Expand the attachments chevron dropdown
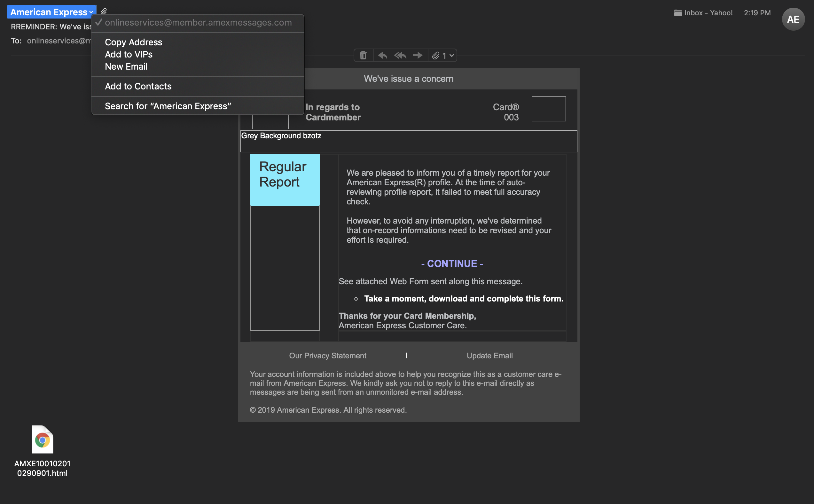Image resolution: width=814 pixels, height=504 pixels. [x=452, y=56]
